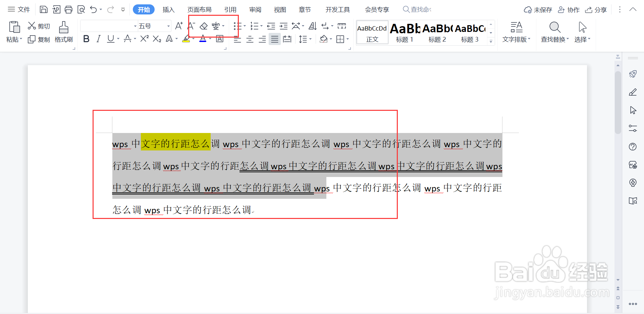
Task: Switch to the 引用 tab
Action: [230, 10]
